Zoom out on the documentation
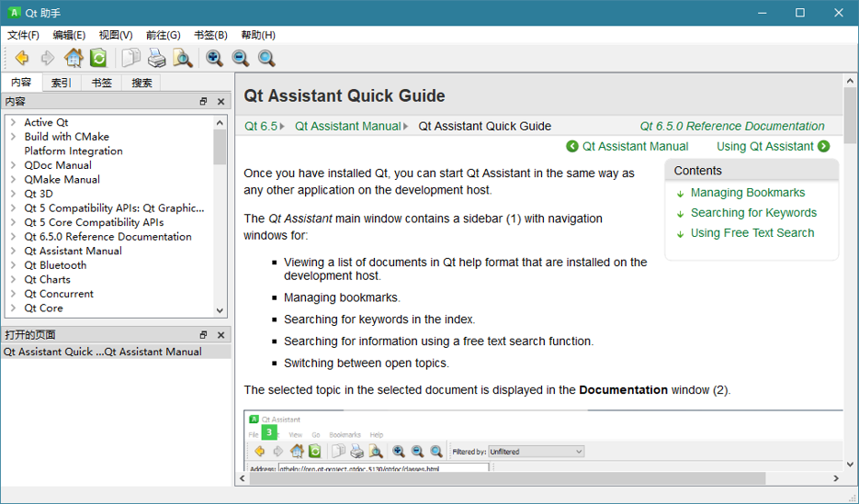Screen dimensions: 859x504 pyautogui.click(x=241, y=58)
